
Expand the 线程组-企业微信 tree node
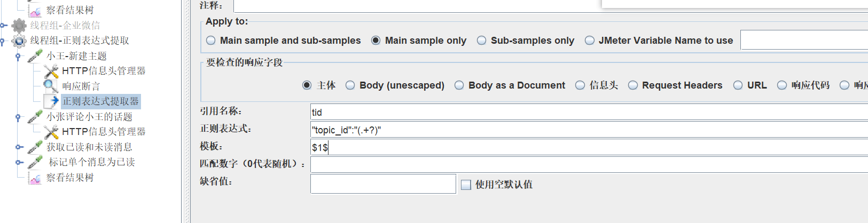[x=3, y=25]
